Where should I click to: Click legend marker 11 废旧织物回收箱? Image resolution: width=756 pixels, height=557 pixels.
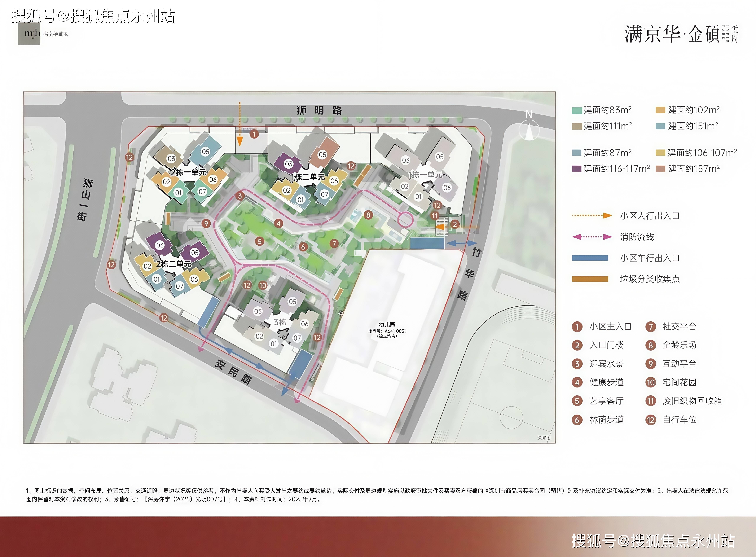point(651,401)
